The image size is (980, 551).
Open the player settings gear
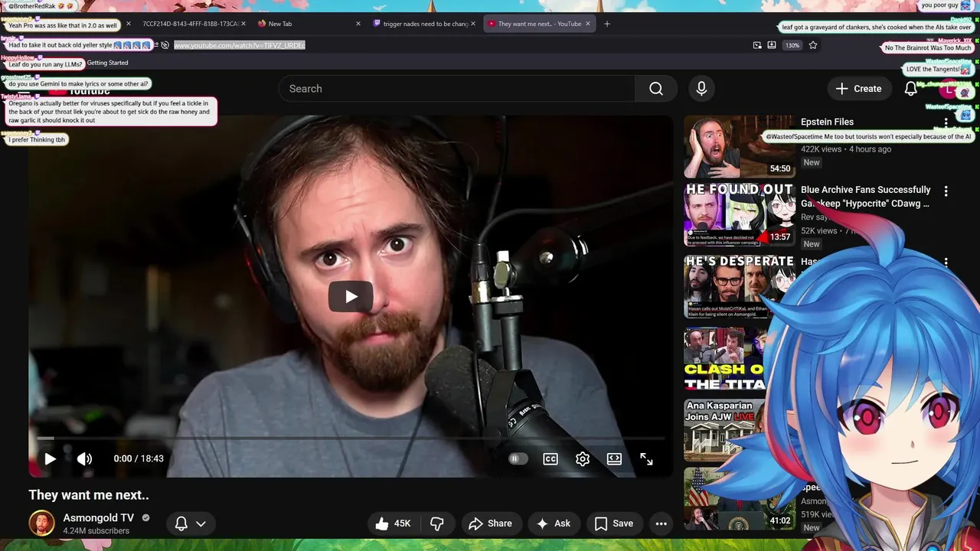click(x=583, y=459)
